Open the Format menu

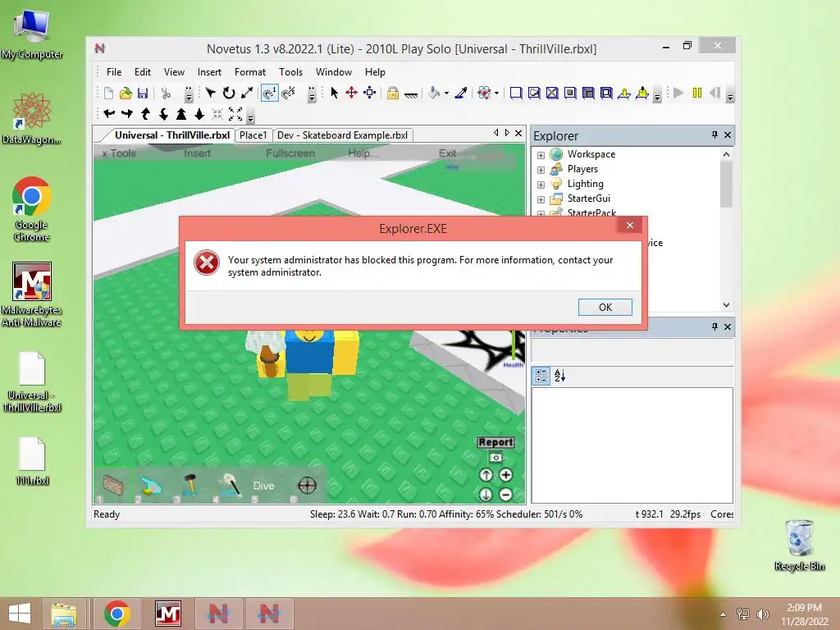pyautogui.click(x=249, y=72)
